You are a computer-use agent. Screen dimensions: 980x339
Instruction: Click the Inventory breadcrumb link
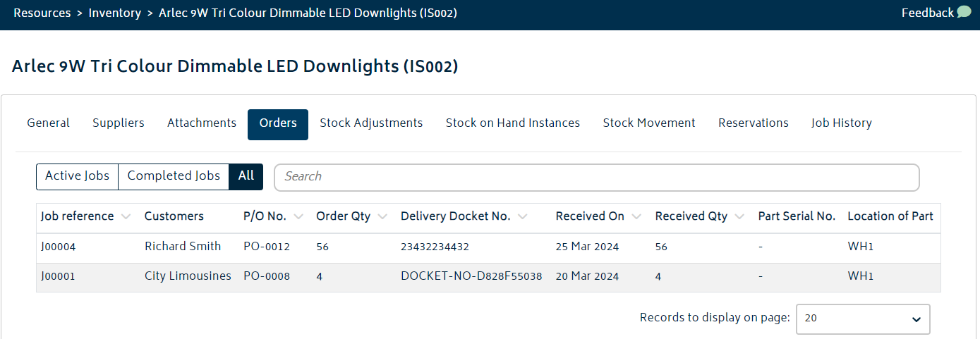pos(115,13)
